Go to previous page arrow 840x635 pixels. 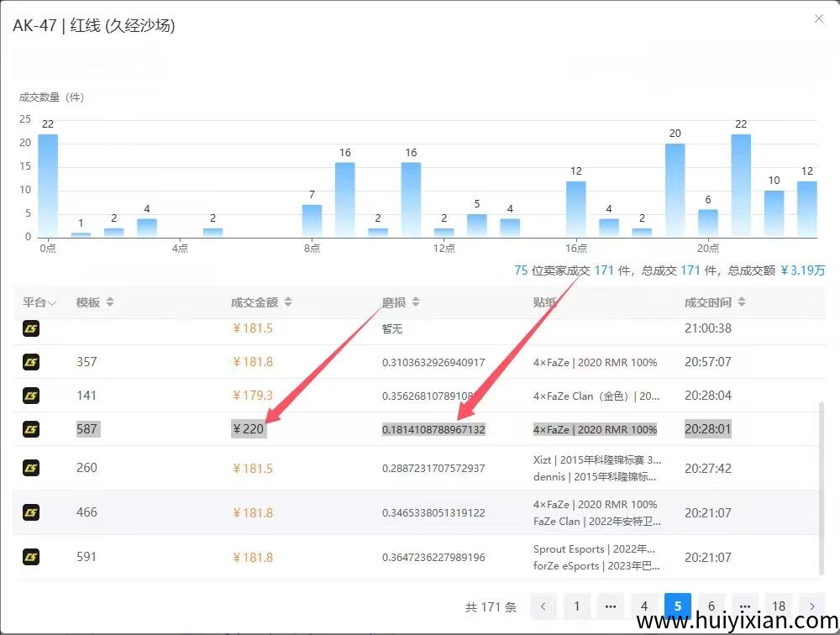543,606
